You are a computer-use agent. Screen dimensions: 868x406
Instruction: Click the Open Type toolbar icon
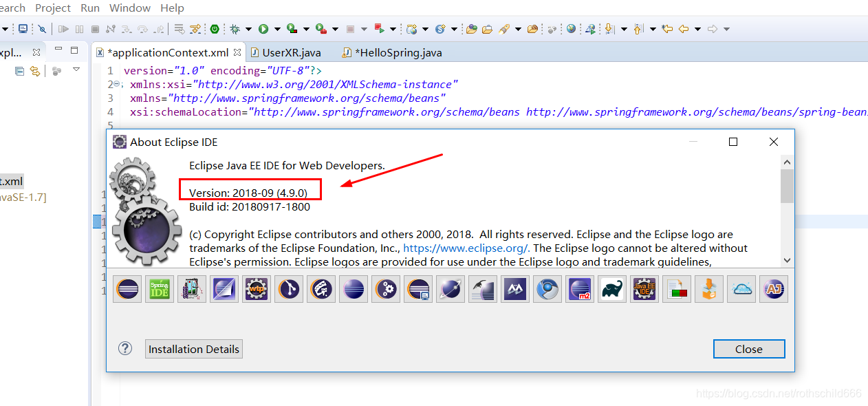point(471,29)
